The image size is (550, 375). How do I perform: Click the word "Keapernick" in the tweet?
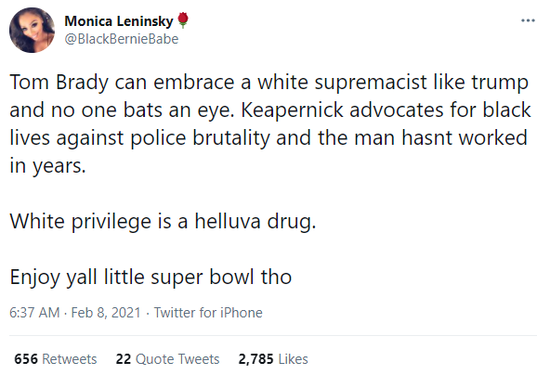coord(292,111)
